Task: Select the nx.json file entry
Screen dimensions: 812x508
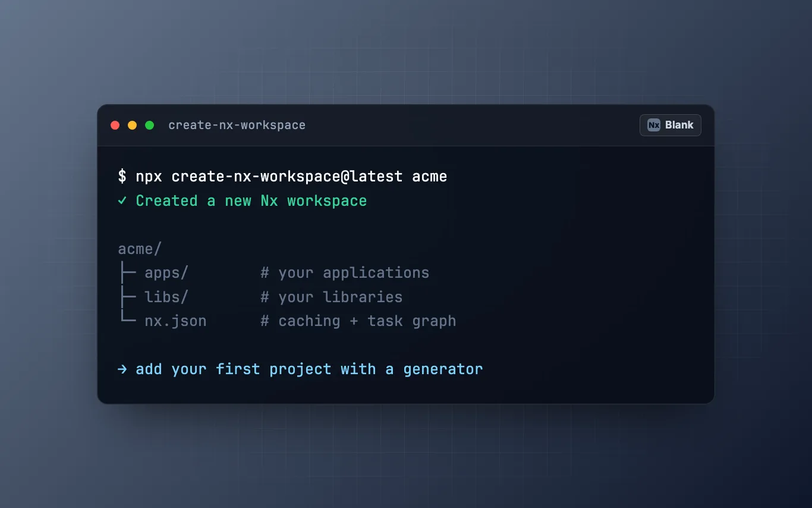Action: [x=175, y=321]
